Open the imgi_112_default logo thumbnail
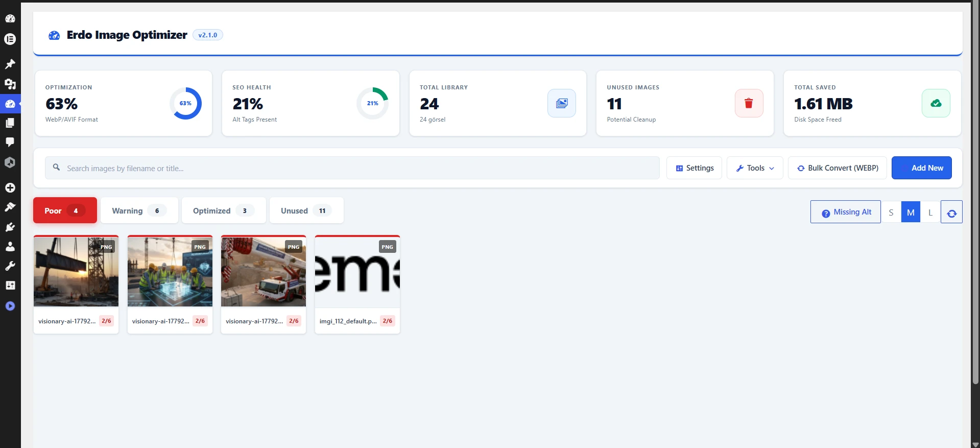 357,272
